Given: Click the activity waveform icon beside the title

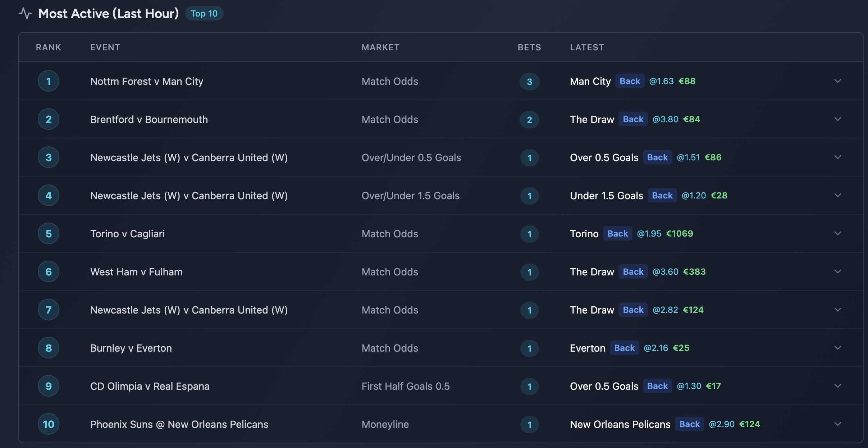Looking at the screenshot, I should (x=25, y=13).
